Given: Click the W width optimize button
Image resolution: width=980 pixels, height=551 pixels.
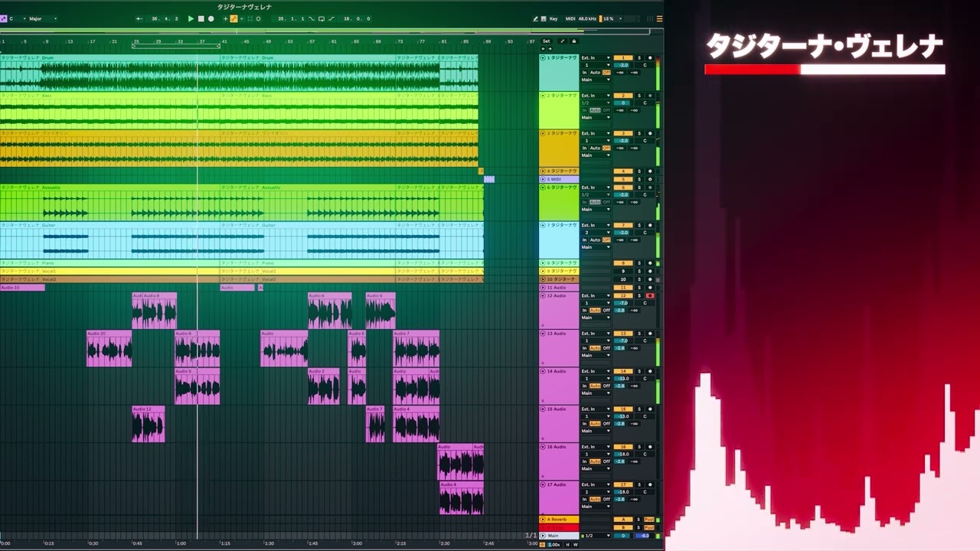Looking at the screenshot, I should pyautogui.click(x=576, y=544).
